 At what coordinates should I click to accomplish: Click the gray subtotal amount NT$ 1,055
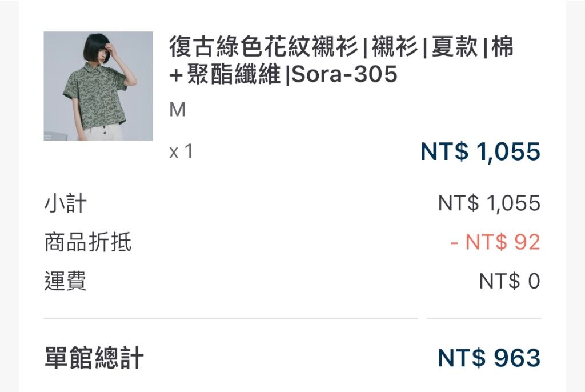tap(489, 203)
